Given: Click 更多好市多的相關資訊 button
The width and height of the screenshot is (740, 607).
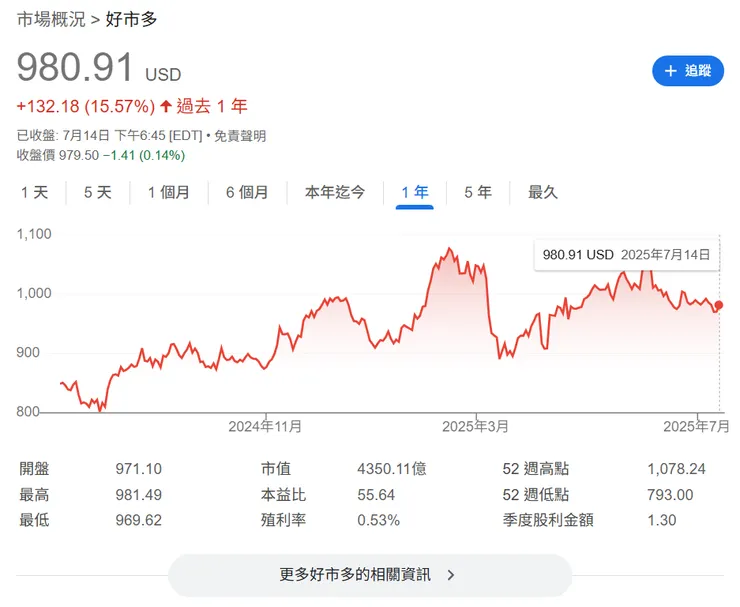Looking at the screenshot, I should tap(370, 575).
